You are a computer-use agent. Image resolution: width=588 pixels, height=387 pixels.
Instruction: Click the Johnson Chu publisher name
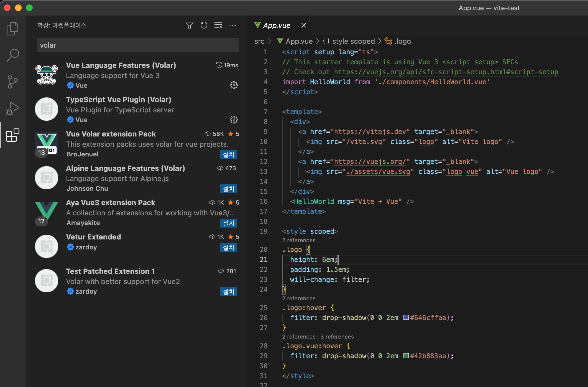point(87,189)
